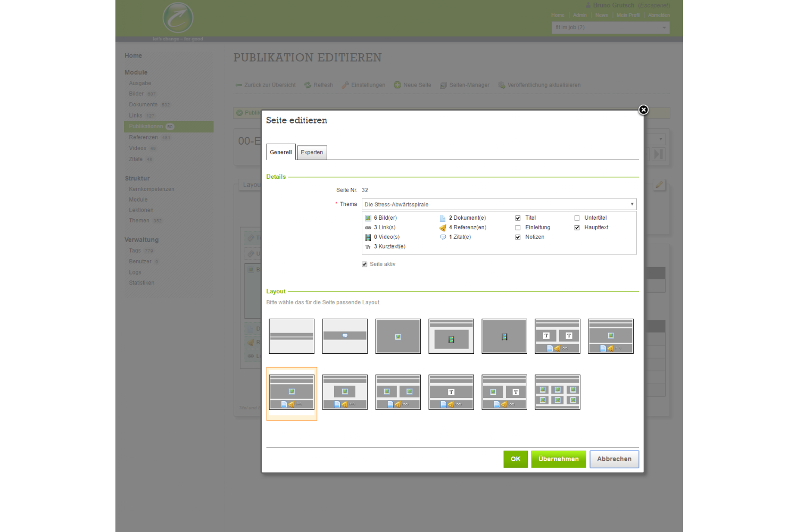Expand the 'fit im job (2)' dropdown
Image resolution: width=798 pixels, height=532 pixels.
610,28
